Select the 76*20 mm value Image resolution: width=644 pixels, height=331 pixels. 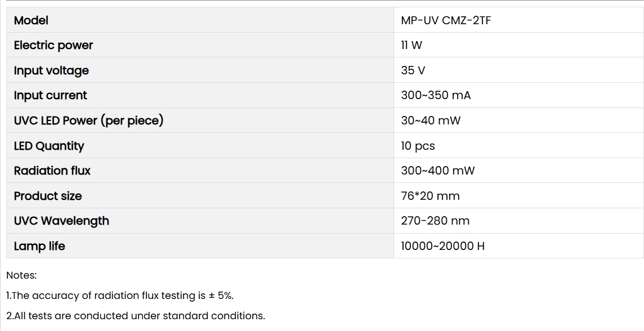click(430, 196)
